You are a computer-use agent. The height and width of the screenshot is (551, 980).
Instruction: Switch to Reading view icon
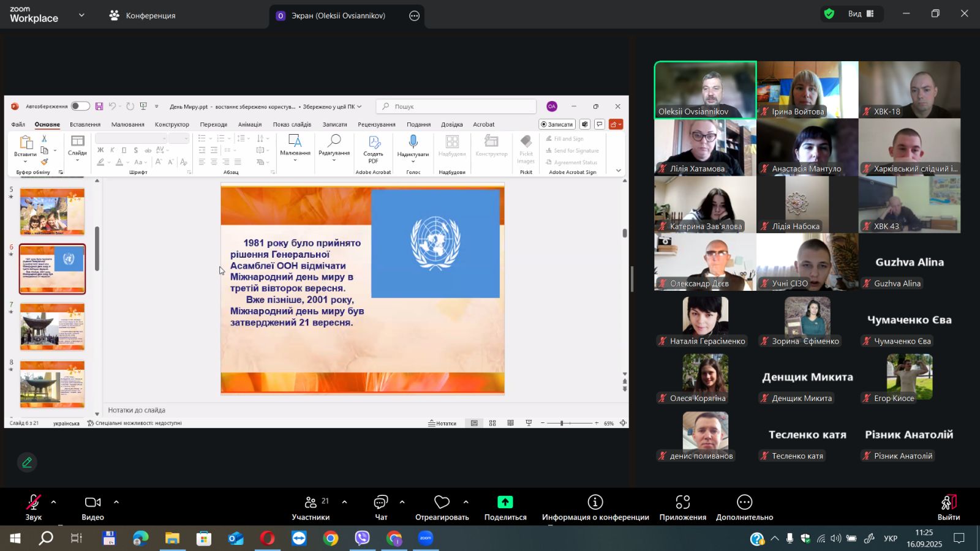[510, 423]
